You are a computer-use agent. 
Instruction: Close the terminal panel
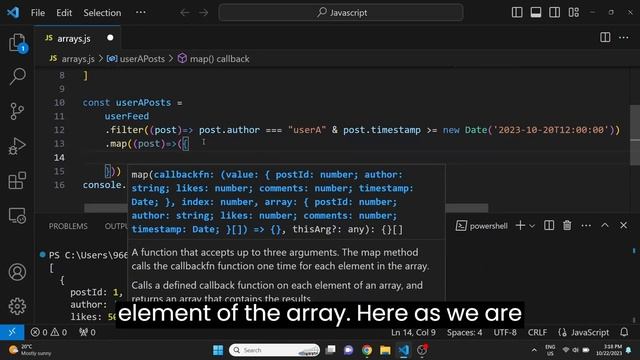(623, 225)
